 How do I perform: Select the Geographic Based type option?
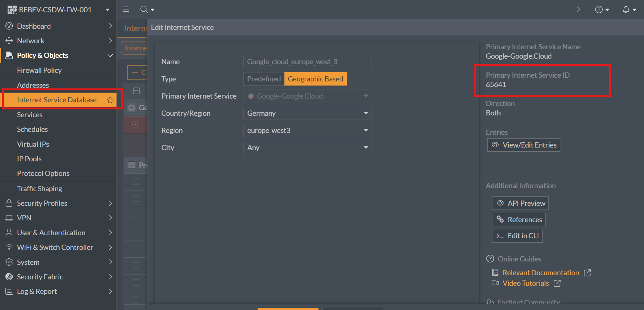[x=315, y=79]
